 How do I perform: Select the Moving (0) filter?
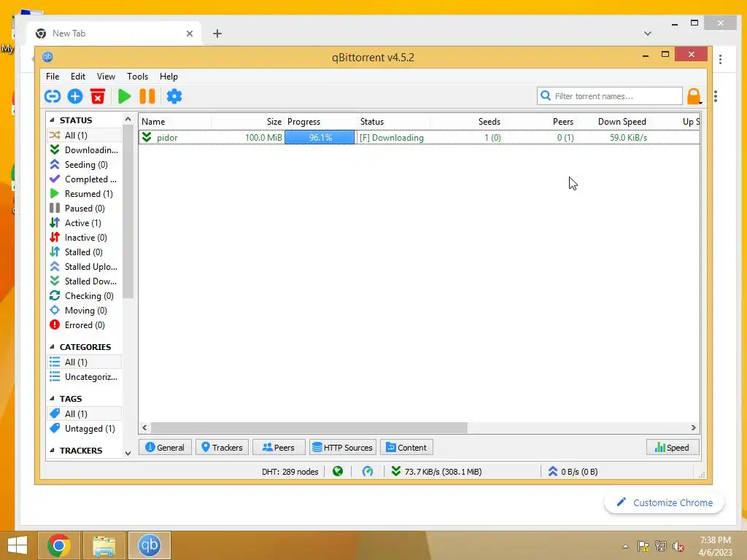84,311
